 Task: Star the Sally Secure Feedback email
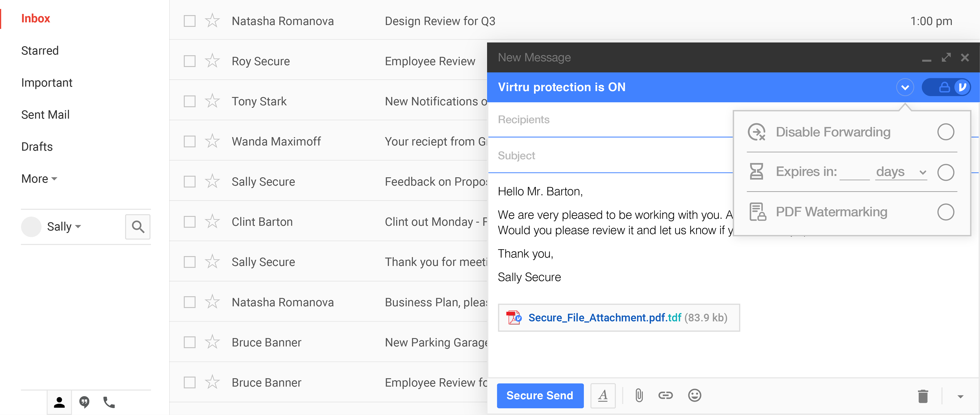pyautogui.click(x=212, y=181)
